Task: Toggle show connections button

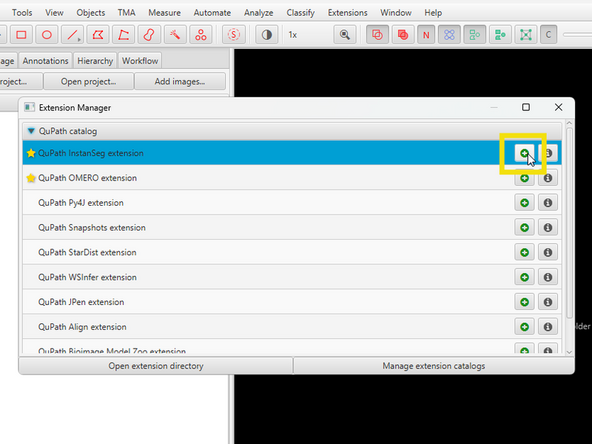Action: tap(526, 35)
